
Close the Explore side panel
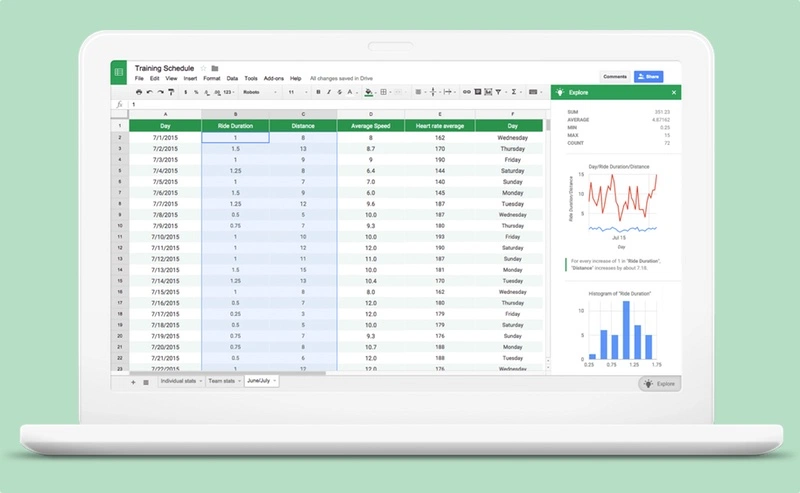click(x=674, y=92)
